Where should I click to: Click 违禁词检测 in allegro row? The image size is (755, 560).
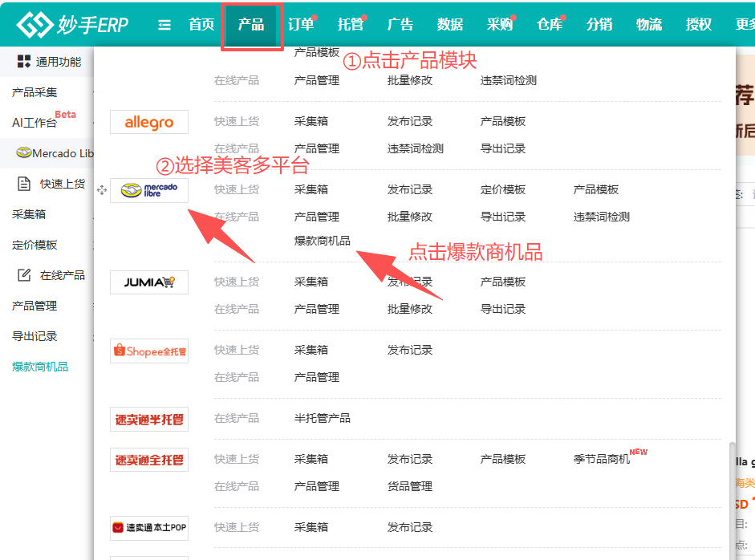[x=415, y=148]
